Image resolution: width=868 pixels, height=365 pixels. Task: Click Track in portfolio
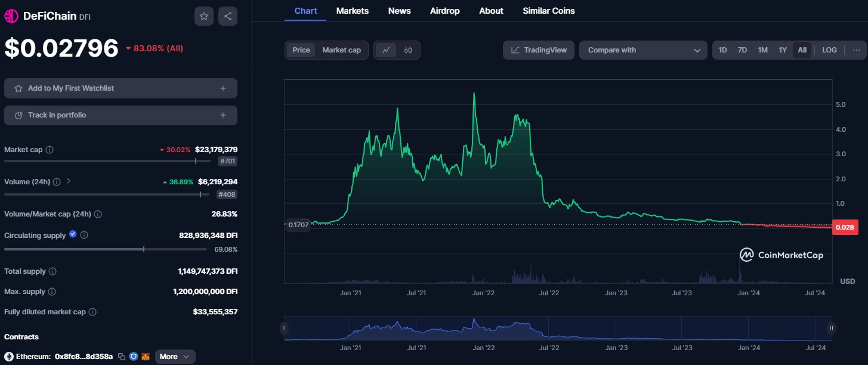point(121,115)
